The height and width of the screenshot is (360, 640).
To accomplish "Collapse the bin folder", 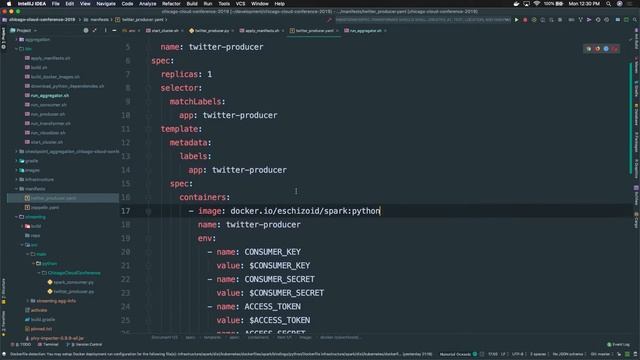I will pyautogui.click(x=17, y=49).
